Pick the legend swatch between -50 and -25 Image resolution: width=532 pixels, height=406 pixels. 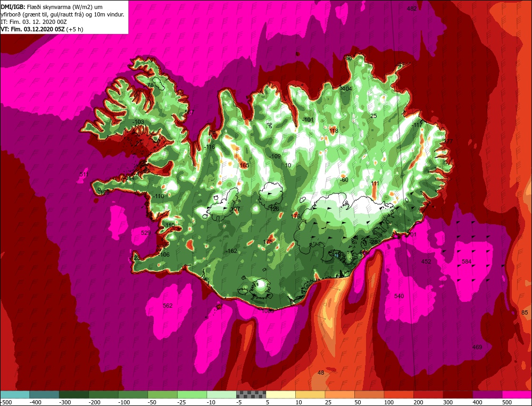[x=162, y=394]
